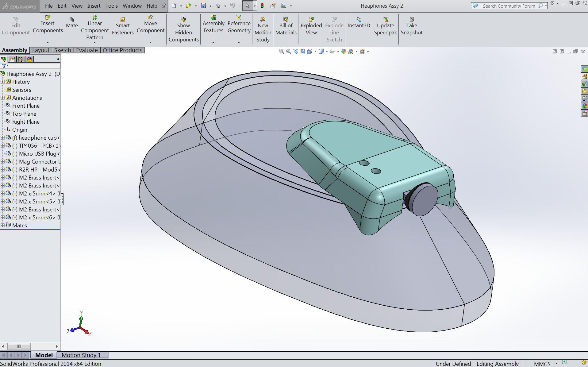Click Zoom to Area icon
Image resolution: width=588 pixels, height=367 pixels.
[288, 51]
